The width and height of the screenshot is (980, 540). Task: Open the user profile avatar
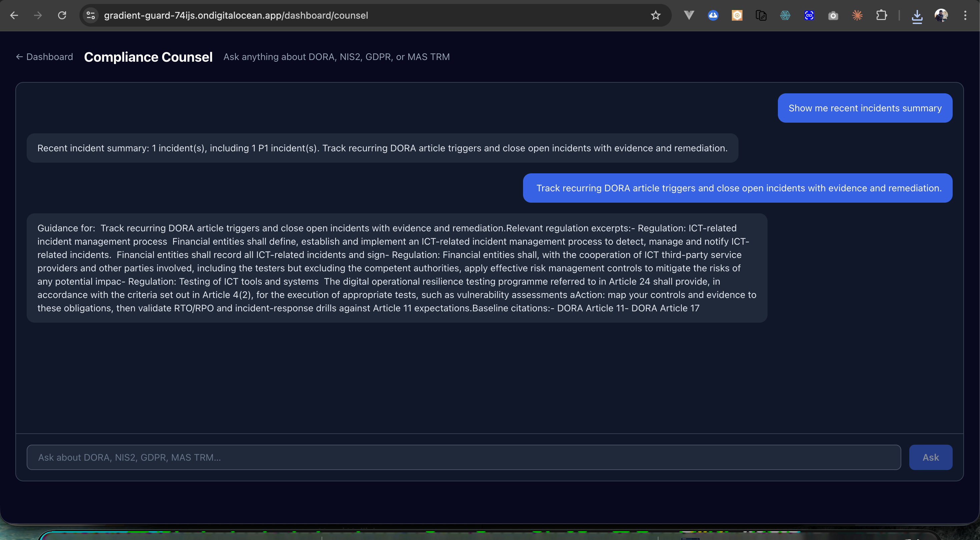tap(941, 15)
